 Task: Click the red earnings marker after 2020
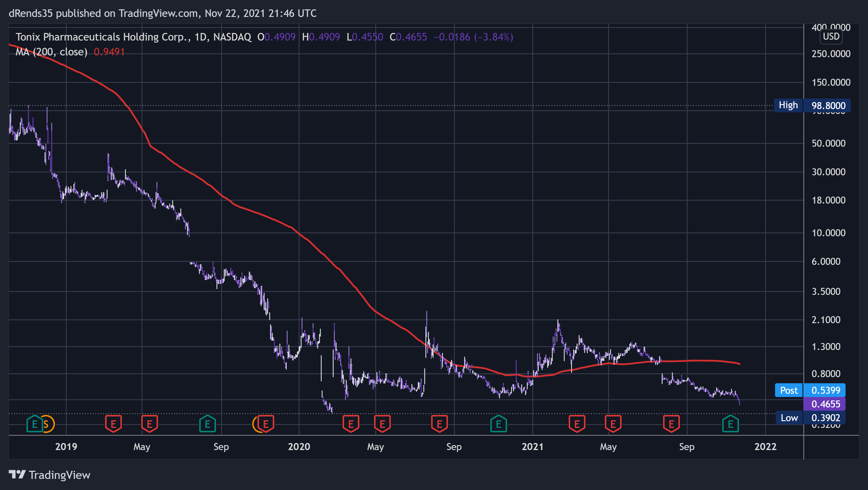pyautogui.click(x=351, y=424)
